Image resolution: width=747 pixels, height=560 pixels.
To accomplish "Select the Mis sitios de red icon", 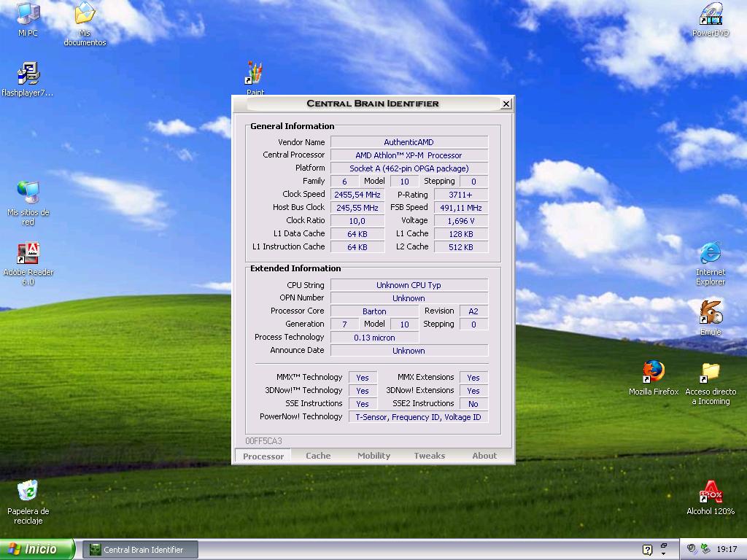I will pyautogui.click(x=28, y=193).
